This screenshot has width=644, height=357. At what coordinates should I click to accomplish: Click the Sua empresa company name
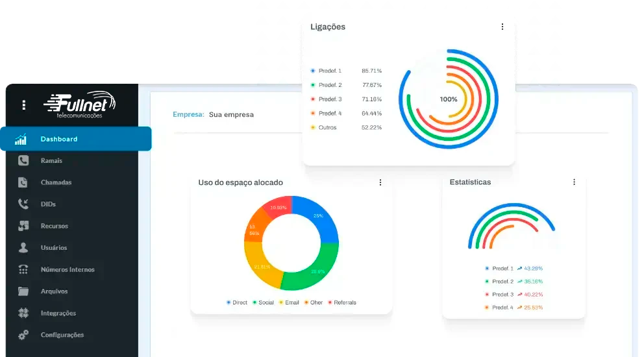[x=231, y=114]
